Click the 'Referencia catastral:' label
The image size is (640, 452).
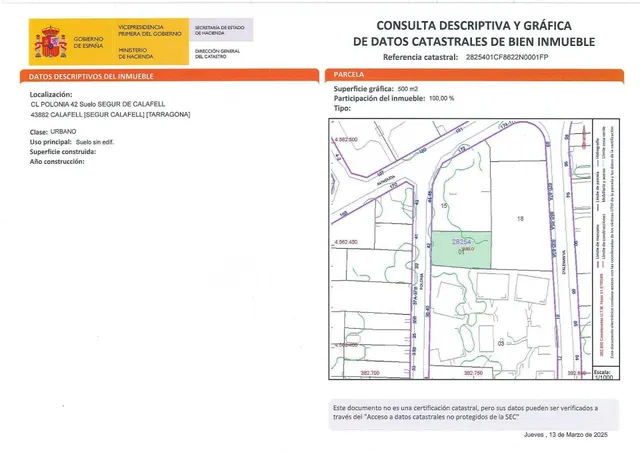point(420,58)
